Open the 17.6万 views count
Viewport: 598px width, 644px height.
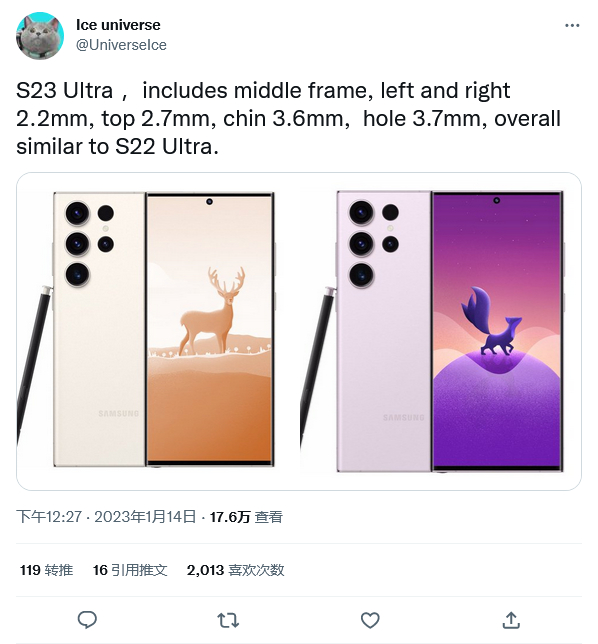(x=246, y=517)
